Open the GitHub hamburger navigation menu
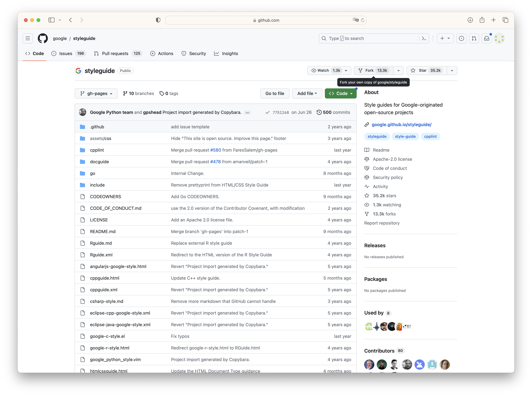Image resolution: width=532 pixels, height=396 pixels. pos(28,38)
